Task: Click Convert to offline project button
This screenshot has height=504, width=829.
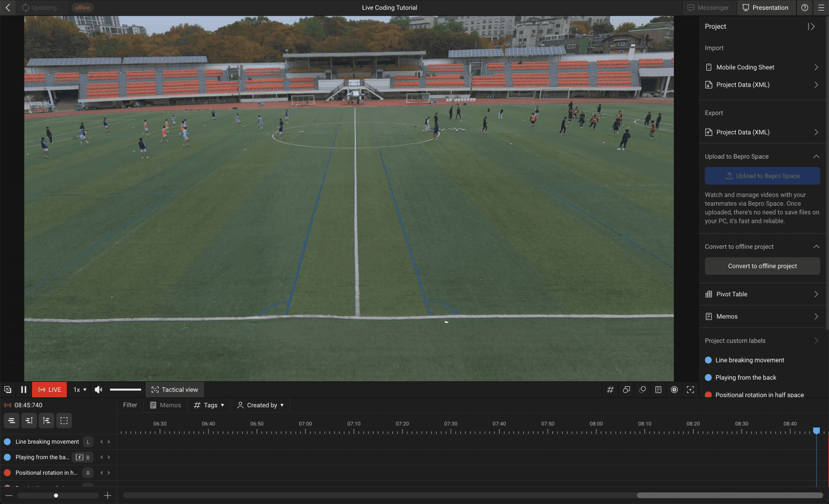Action: 762,266
